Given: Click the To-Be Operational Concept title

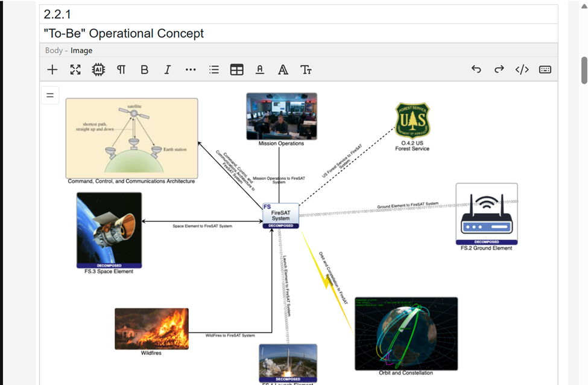Looking at the screenshot, I should tap(122, 33).
